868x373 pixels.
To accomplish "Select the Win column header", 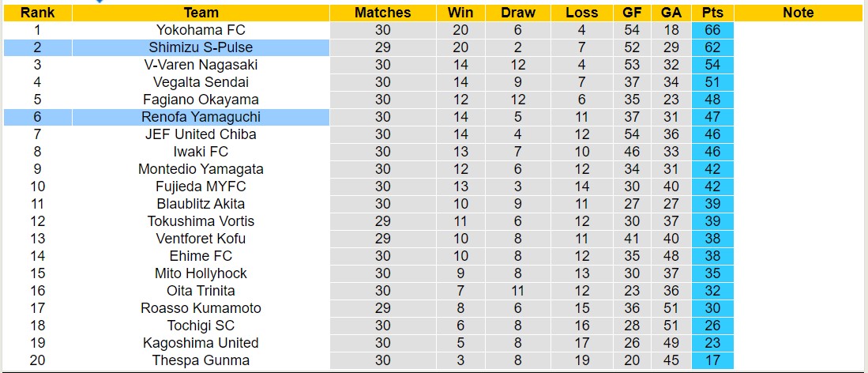I will (460, 13).
